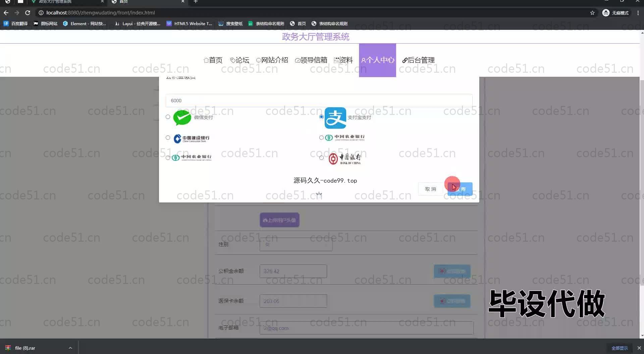Screen dimensions: 644x354
Task: Open the 百度翻译 bookmark
Action: click(x=15, y=23)
